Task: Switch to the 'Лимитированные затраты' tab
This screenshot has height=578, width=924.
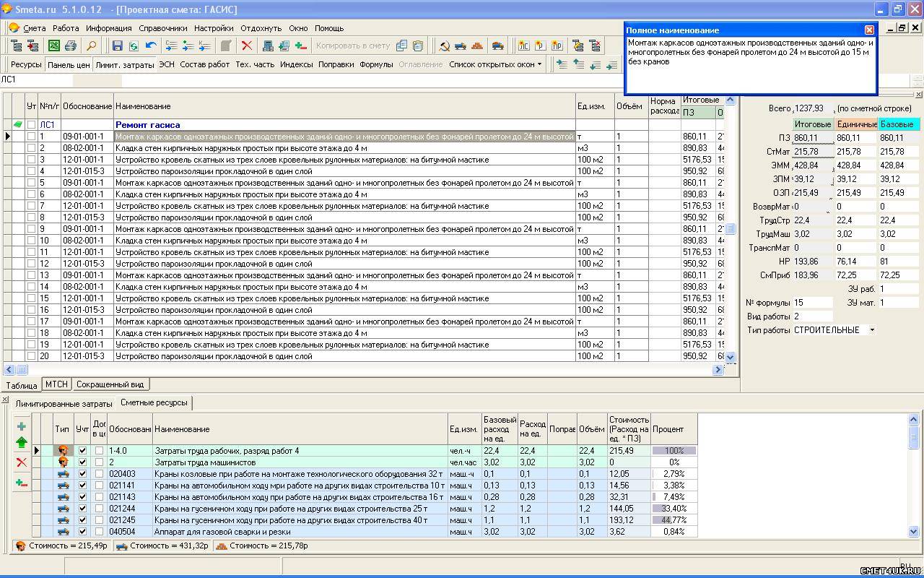Action: 64,404
